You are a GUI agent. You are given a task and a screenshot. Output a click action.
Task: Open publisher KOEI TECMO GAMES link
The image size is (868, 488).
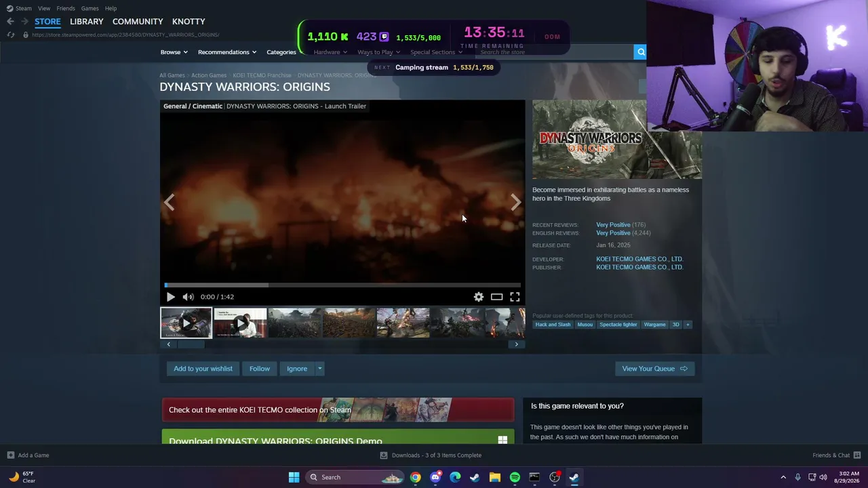tap(639, 267)
